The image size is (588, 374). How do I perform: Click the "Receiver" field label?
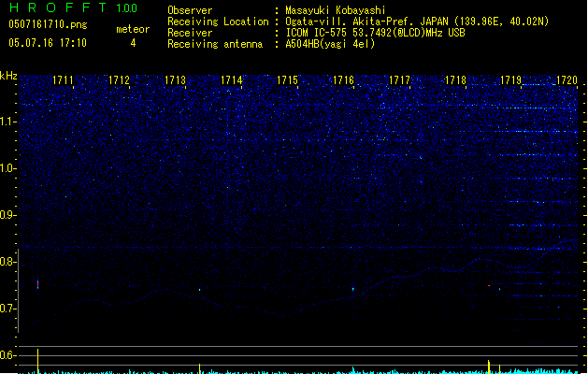pyautogui.click(x=190, y=33)
